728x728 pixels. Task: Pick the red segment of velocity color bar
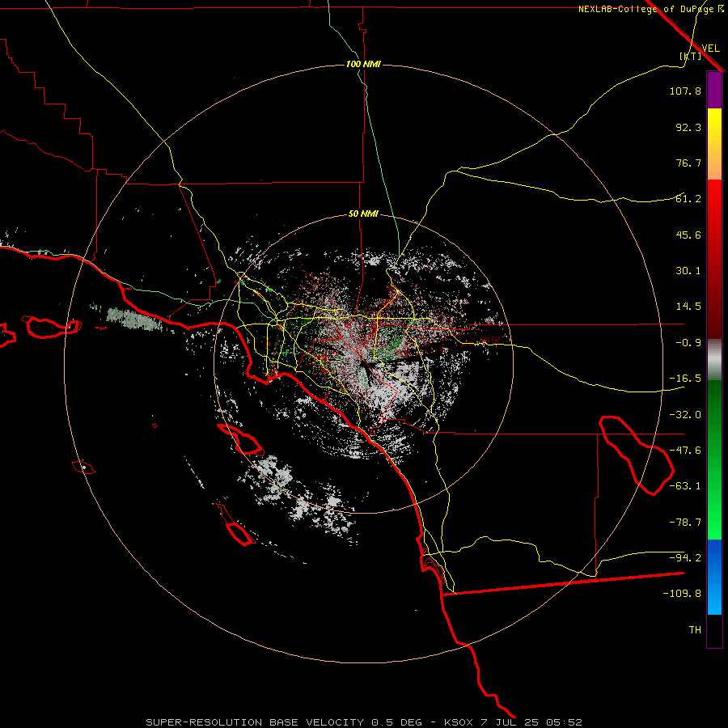(x=714, y=259)
